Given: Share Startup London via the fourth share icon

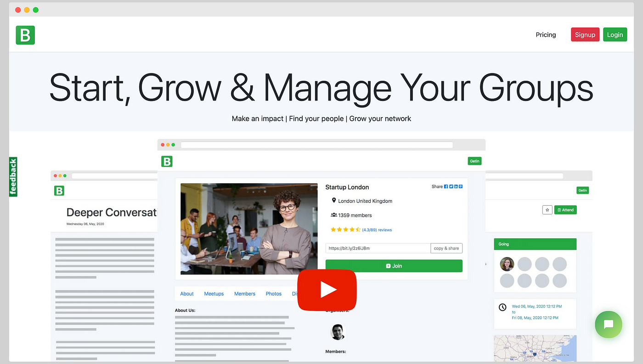Looking at the screenshot, I should tap(460, 186).
